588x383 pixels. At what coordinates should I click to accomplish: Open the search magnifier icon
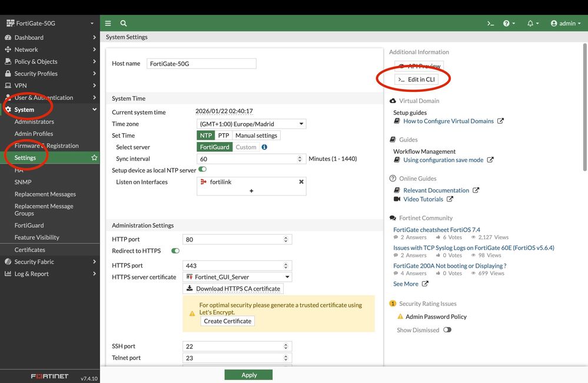(x=124, y=24)
